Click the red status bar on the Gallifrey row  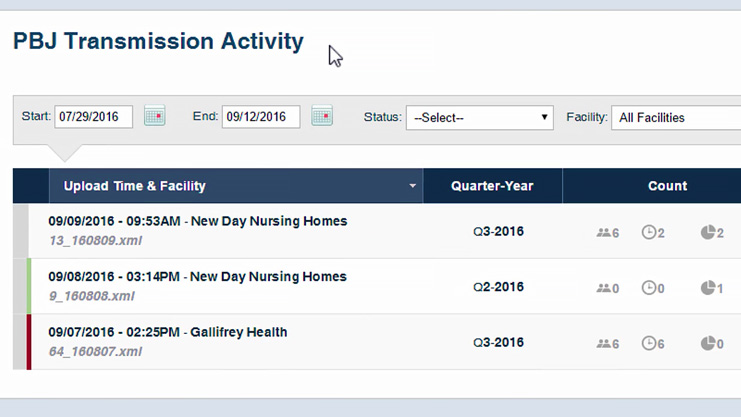(x=29, y=342)
